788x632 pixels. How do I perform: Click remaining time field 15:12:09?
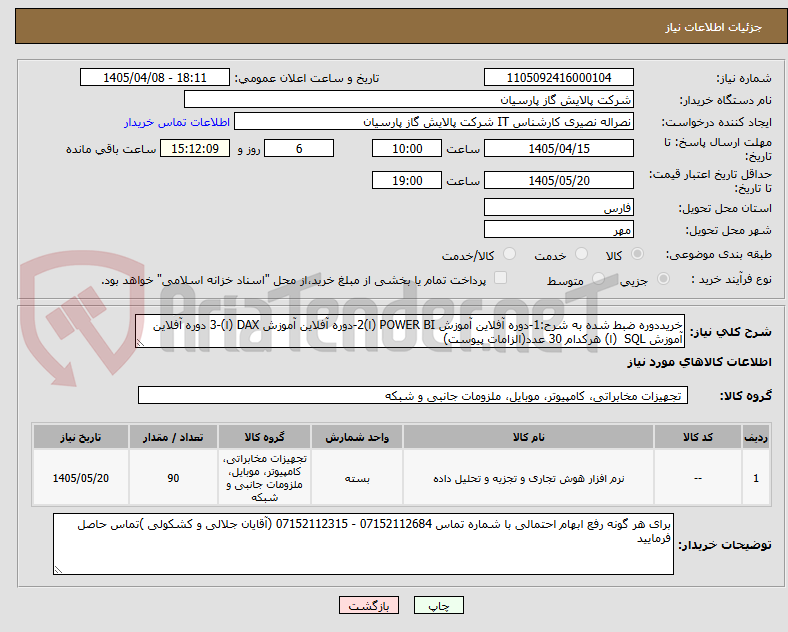click(x=194, y=148)
